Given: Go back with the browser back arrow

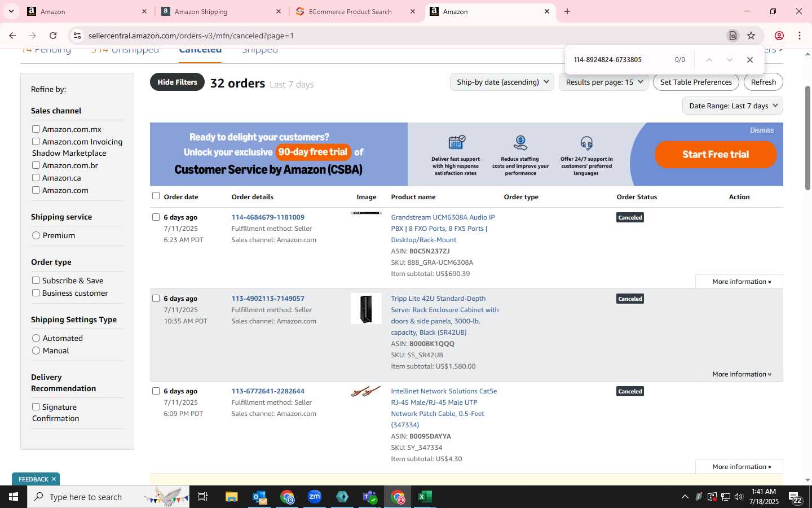Looking at the screenshot, I should click(x=12, y=36).
